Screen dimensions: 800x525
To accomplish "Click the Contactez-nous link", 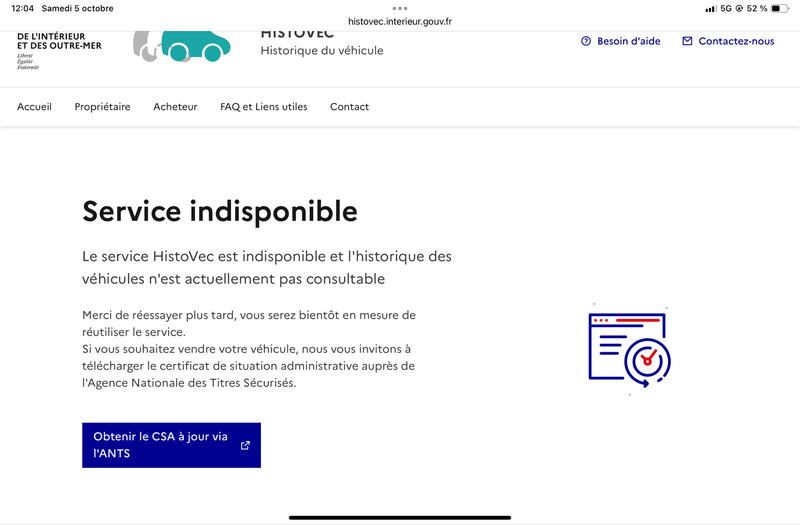I will tap(729, 41).
